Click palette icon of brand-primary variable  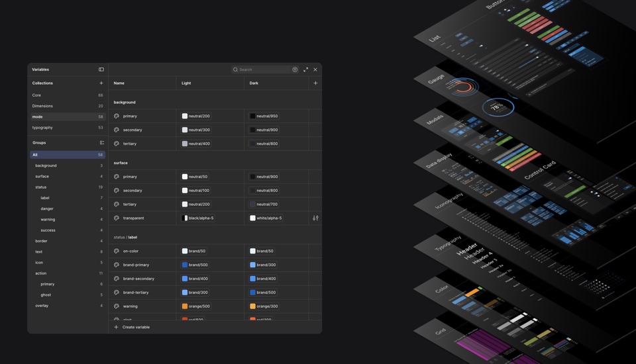pos(117,265)
